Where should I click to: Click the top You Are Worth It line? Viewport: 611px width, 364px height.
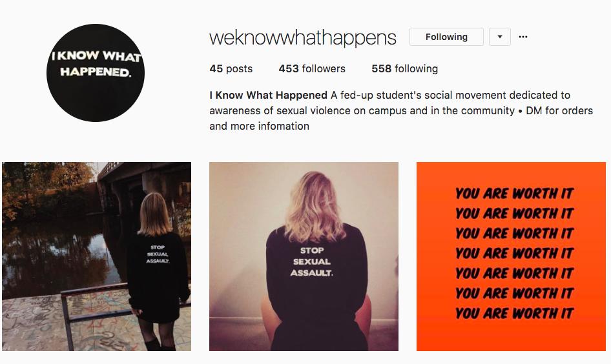[514, 193]
